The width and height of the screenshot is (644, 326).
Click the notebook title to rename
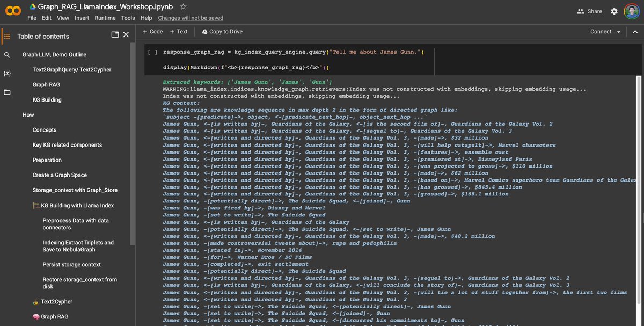point(106,6)
